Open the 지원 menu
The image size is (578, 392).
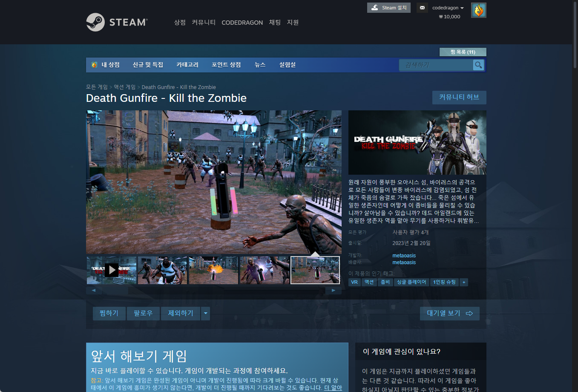point(293,22)
